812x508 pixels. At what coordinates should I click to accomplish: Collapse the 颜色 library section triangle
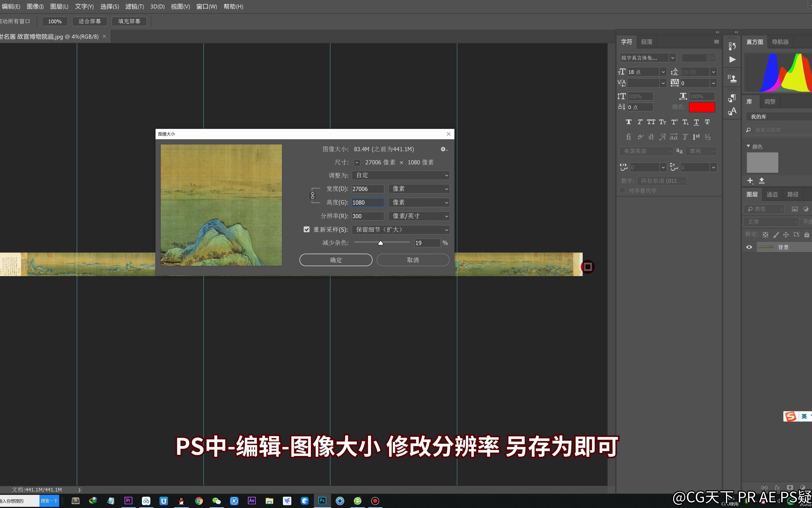click(x=748, y=146)
